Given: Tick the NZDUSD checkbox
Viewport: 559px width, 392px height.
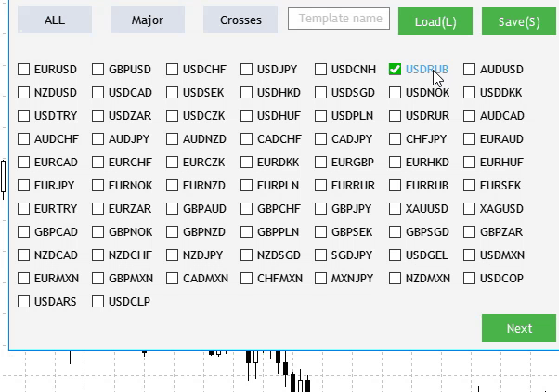Looking at the screenshot, I should click(x=24, y=93).
